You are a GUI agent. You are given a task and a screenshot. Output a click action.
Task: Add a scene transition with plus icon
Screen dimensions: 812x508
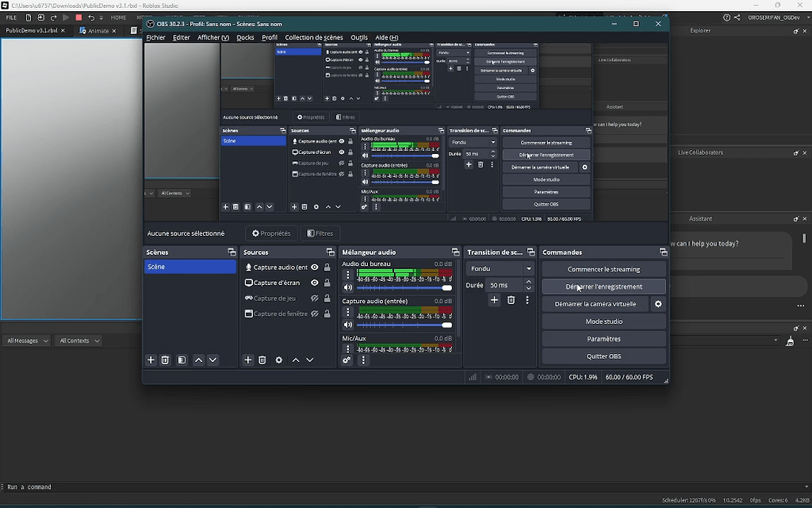point(495,300)
